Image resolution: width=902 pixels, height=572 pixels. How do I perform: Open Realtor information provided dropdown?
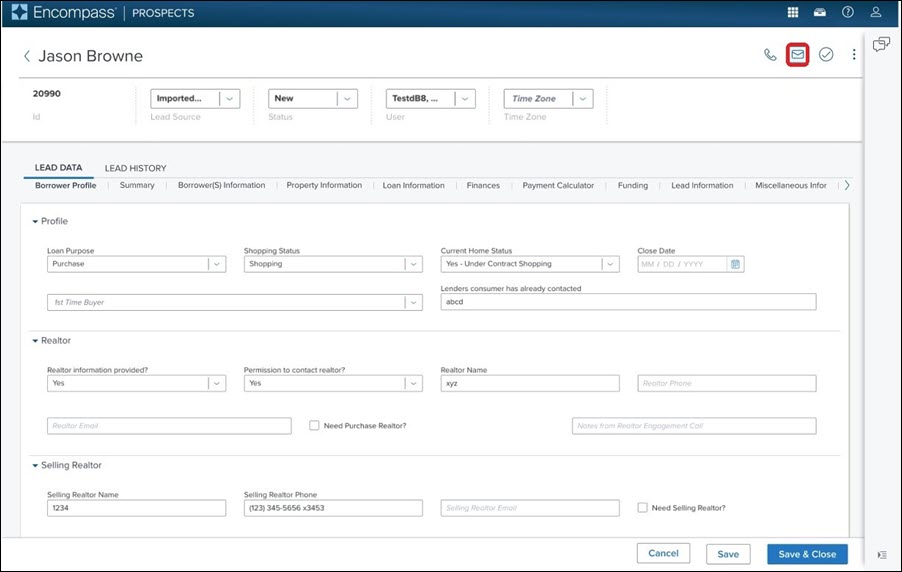[x=136, y=383]
